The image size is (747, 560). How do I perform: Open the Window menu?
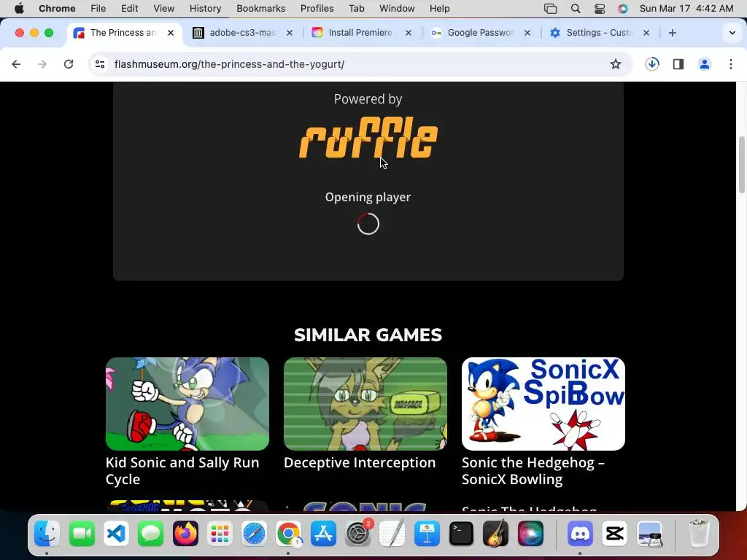(397, 9)
